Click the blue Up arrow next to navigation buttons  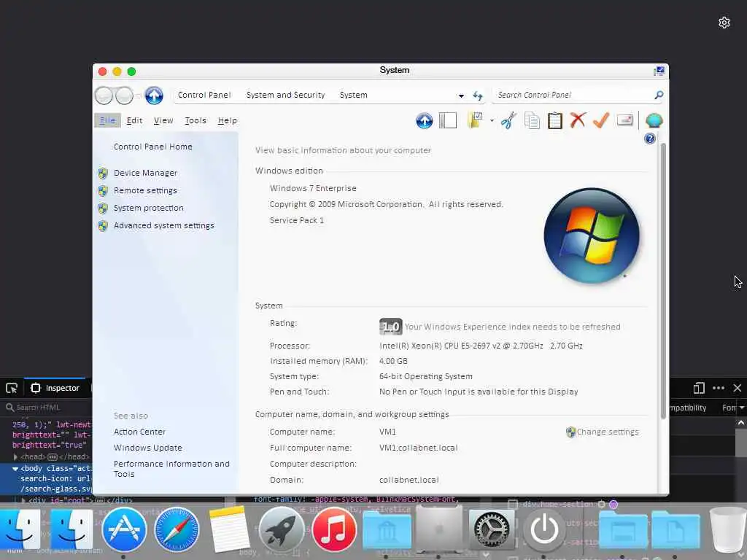(x=154, y=96)
